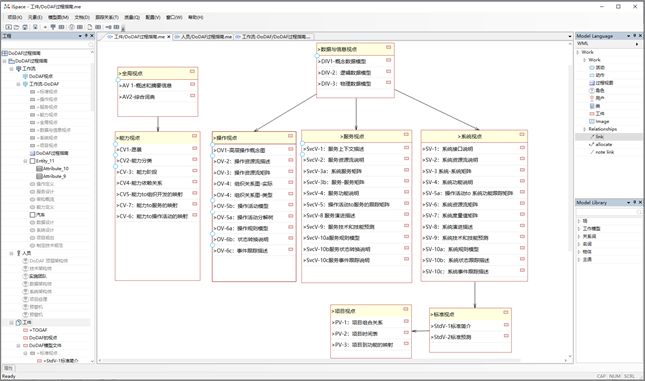Open the editor tab list dropdown
This screenshot has height=381, width=645.
point(570,37)
